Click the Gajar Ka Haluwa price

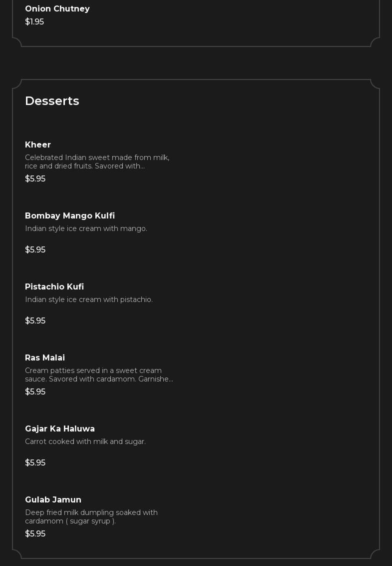point(35,463)
